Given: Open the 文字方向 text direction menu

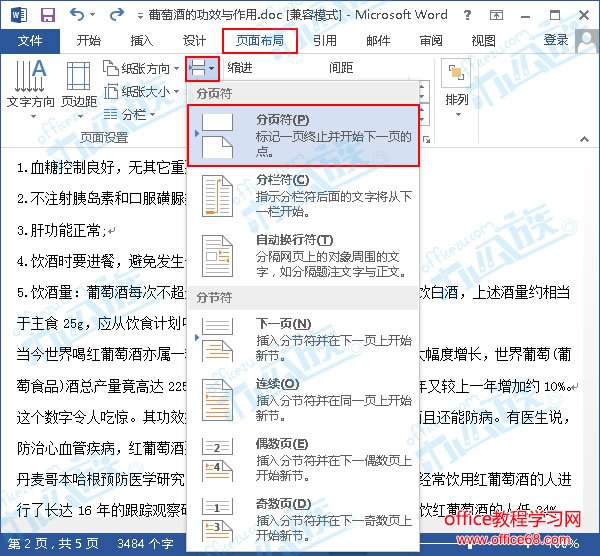Looking at the screenshot, I should pyautogui.click(x=31, y=89).
